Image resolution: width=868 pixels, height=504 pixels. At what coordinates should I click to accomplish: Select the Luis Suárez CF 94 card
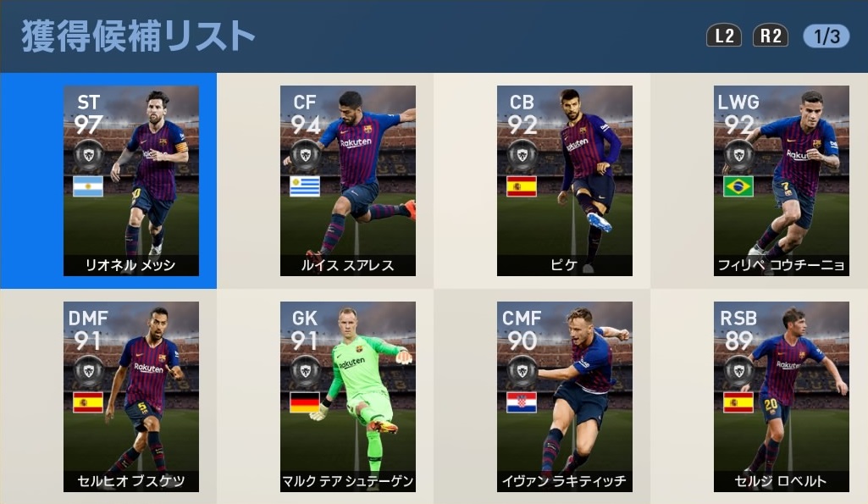coord(348,180)
